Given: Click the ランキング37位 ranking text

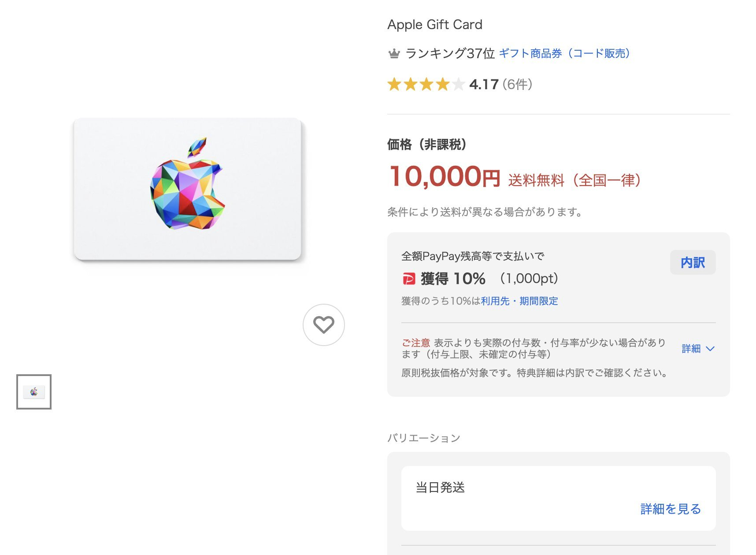Looking at the screenshot, I should click(x=450, y=54).
